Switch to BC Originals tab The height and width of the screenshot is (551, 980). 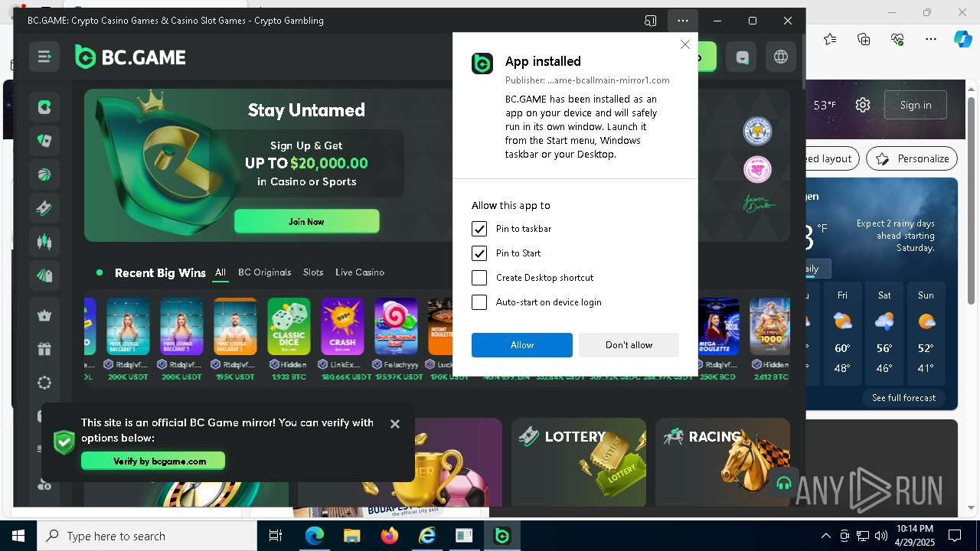pyautogui.click(x=264, y=272)
